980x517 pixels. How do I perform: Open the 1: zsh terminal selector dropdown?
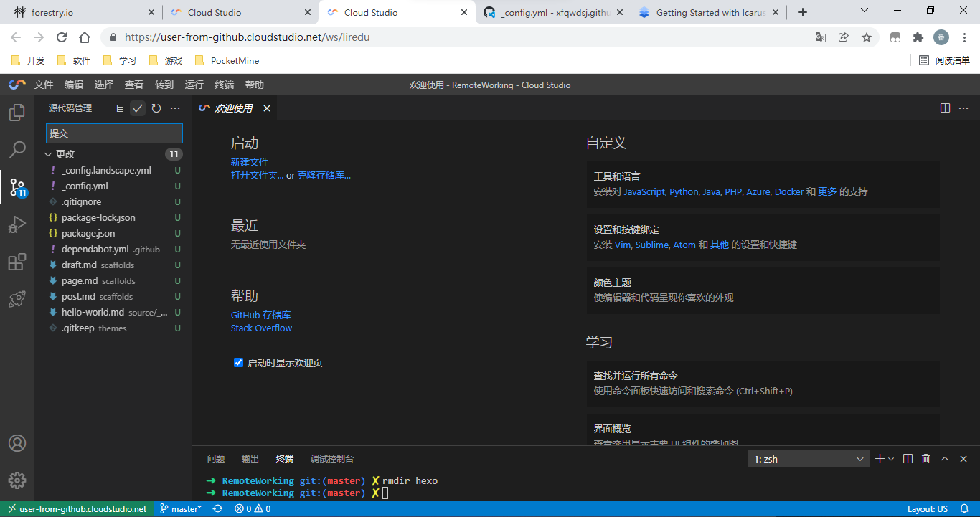[x=809, y=459]
